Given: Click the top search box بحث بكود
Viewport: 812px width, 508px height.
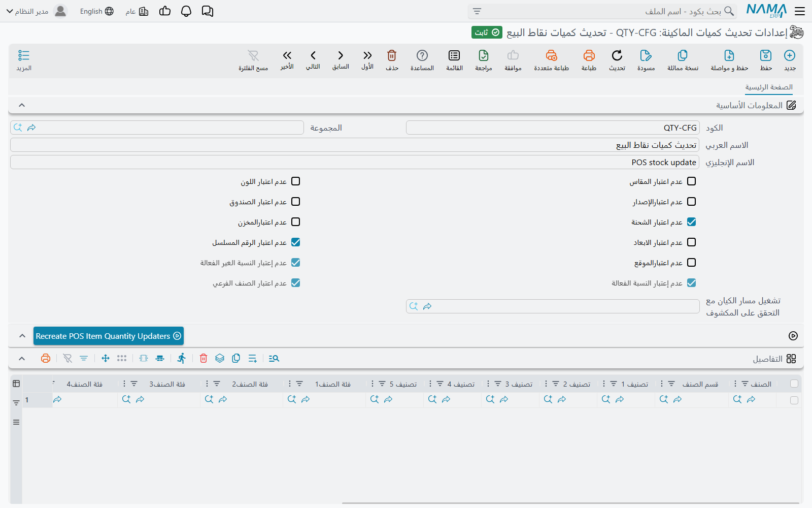Looking at the screenshot, I should [x=602, y=11].
